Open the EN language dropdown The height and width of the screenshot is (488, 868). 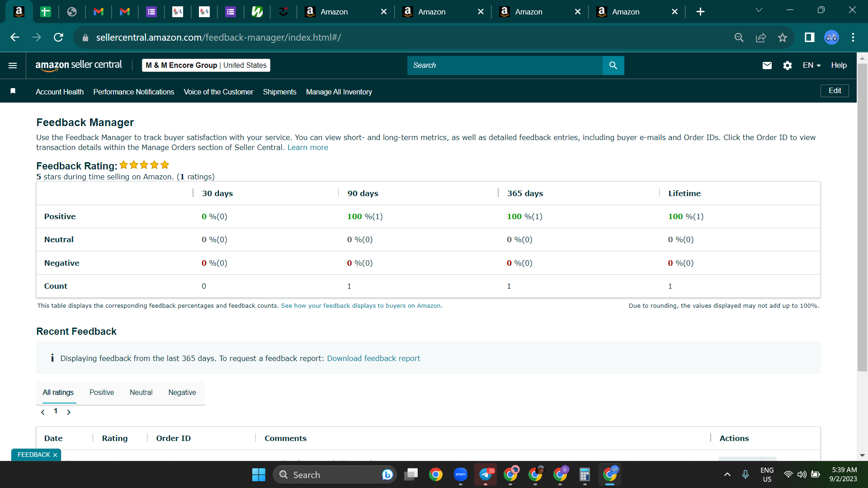tap(811, 66)
